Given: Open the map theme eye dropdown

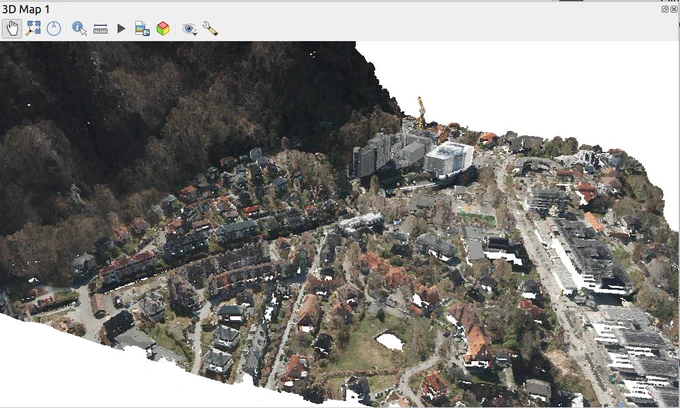Looking at the screenshot, I should (189, 29).
